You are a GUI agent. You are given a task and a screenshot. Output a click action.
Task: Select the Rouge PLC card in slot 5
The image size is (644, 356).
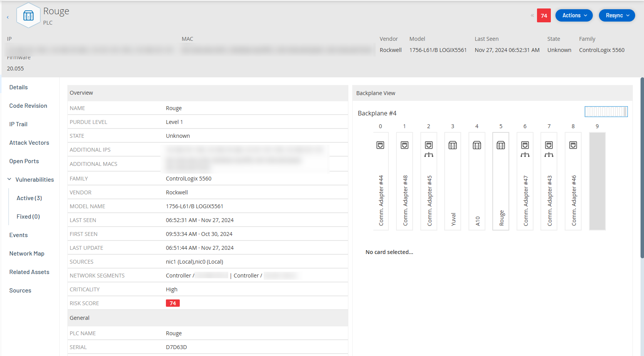pos(501,181)
